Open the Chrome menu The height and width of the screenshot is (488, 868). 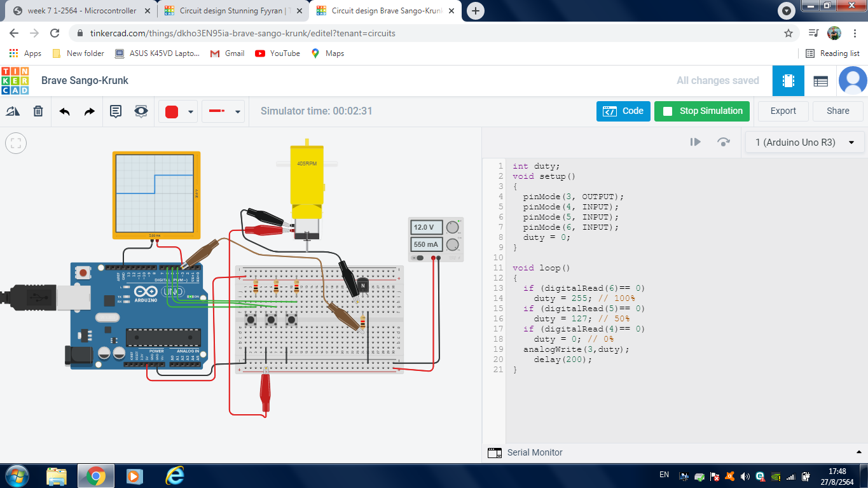pos(855,33)
